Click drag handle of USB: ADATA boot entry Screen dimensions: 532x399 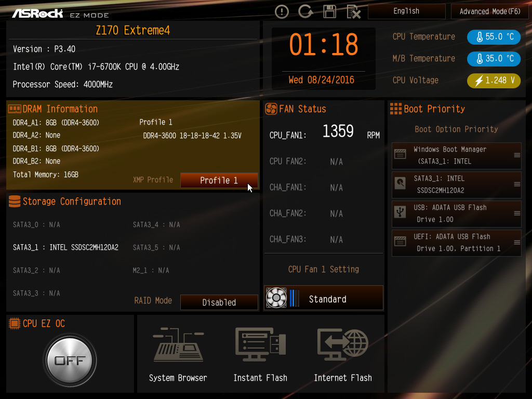click(517, 214)
